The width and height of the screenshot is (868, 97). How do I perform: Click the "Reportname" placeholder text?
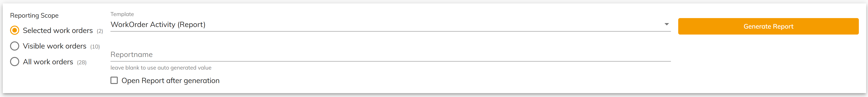[131, 54]
